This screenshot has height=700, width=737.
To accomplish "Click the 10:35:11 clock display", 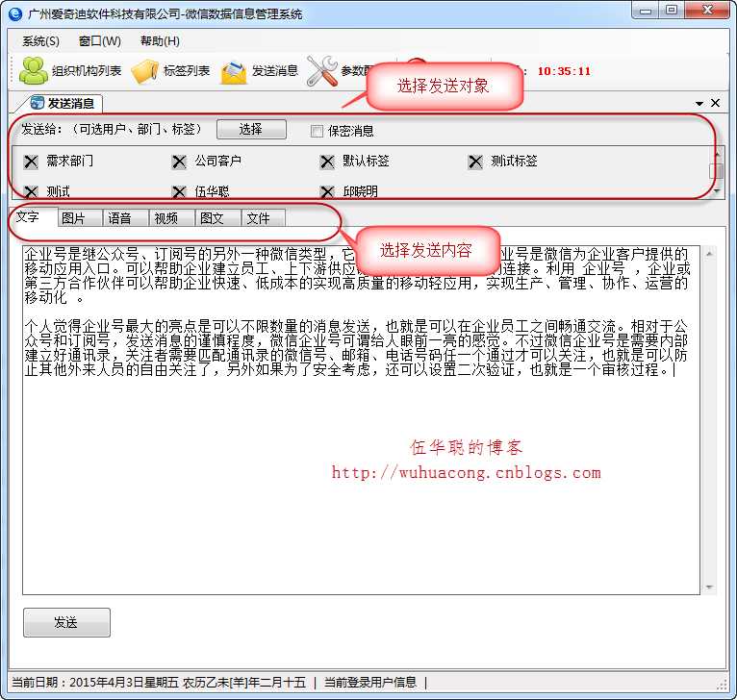I will coord(564,71).
